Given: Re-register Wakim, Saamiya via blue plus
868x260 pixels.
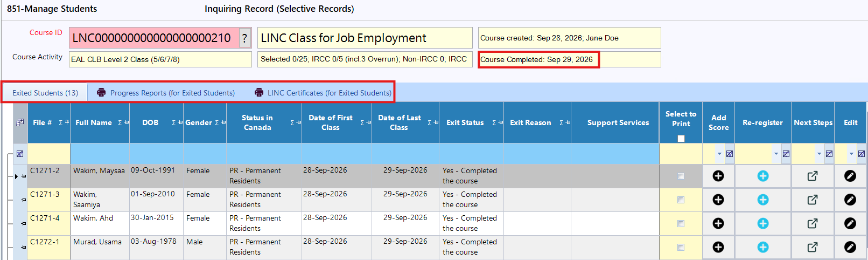Looking at the screenshot, I should click(x=763, y=200).
